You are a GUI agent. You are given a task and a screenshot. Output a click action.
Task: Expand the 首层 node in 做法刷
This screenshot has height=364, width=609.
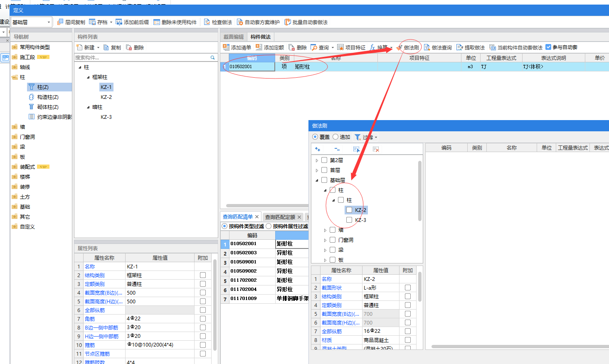317,170
